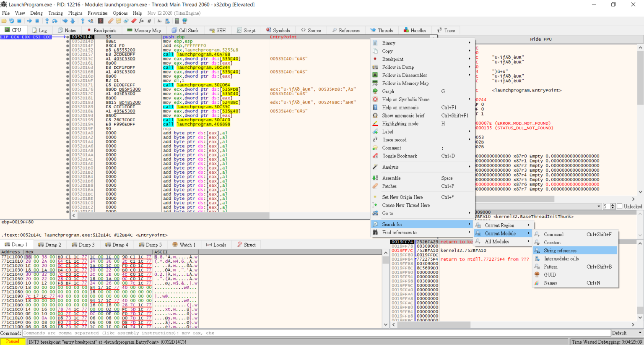Open the Labels toolbar icon
Screen dimensions: 644x345
pyautogui.click(x=126, y=21)
